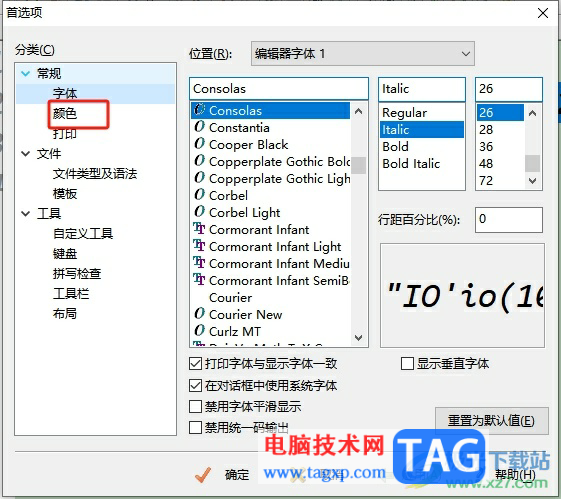This screenshot has width=561, height=499.
Task: Click 重置为默认值 reset button
Action: pos(492,421)
